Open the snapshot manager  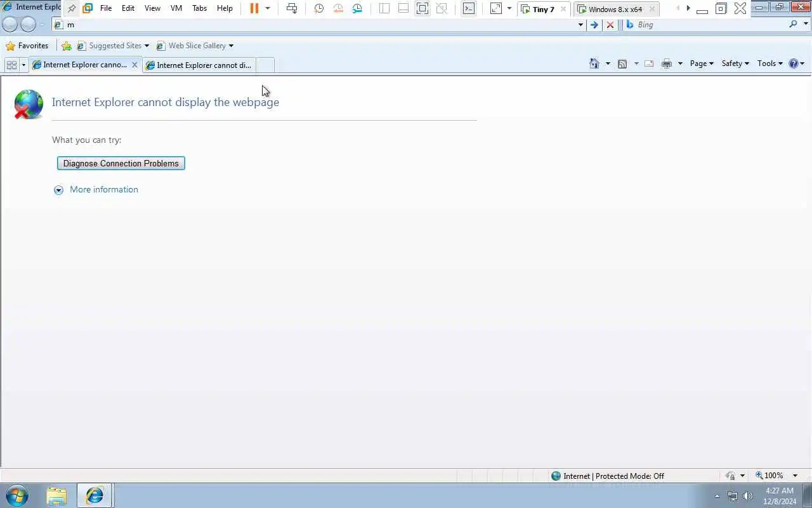(357, 8)
